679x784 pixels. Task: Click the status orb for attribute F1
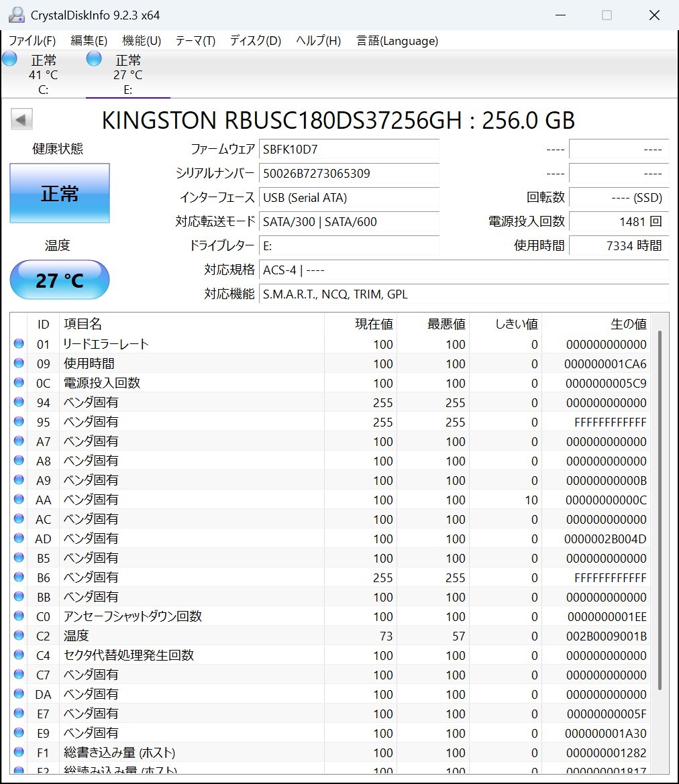pyautogui.click(x=19, y=752)
